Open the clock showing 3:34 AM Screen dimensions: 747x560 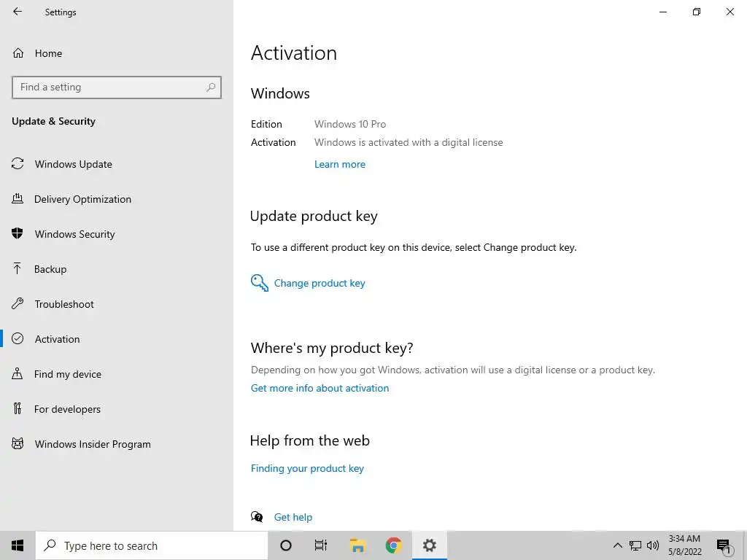(x=684, y=545)
